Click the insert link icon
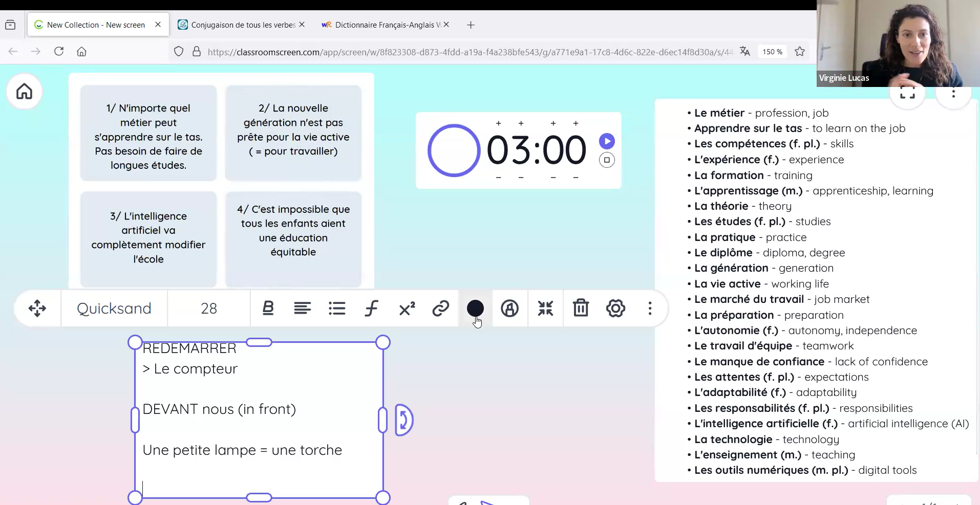Viewport: 980px width, 505px height. 440,309
